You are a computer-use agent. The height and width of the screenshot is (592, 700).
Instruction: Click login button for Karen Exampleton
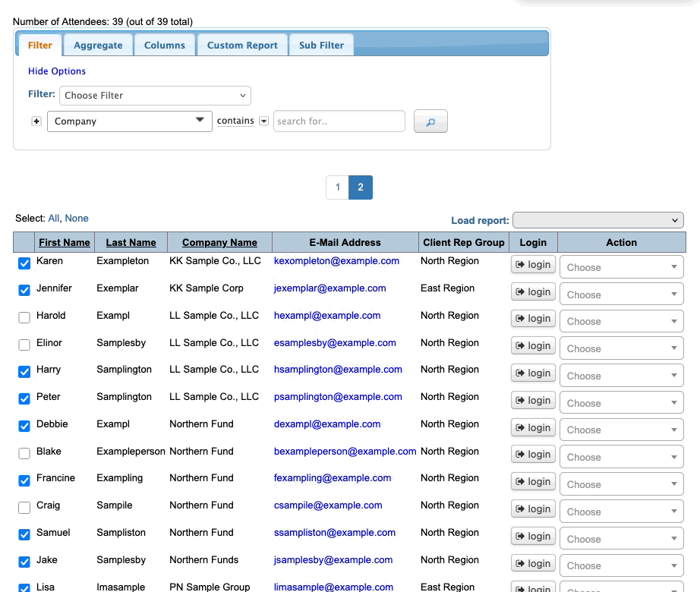coord(533,265)
